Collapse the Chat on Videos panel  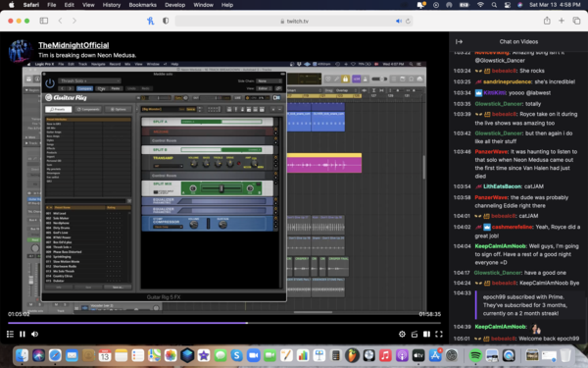pos(459,41)
